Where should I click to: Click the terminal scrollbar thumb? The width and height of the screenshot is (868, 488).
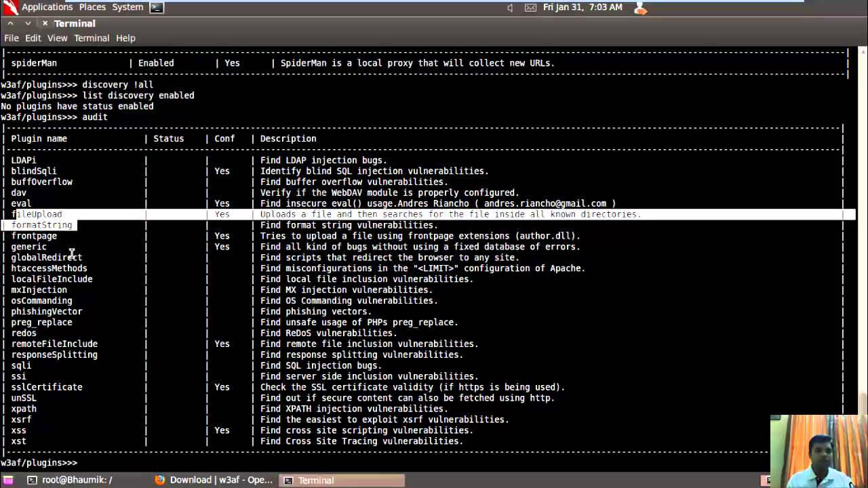pos(863,403)
